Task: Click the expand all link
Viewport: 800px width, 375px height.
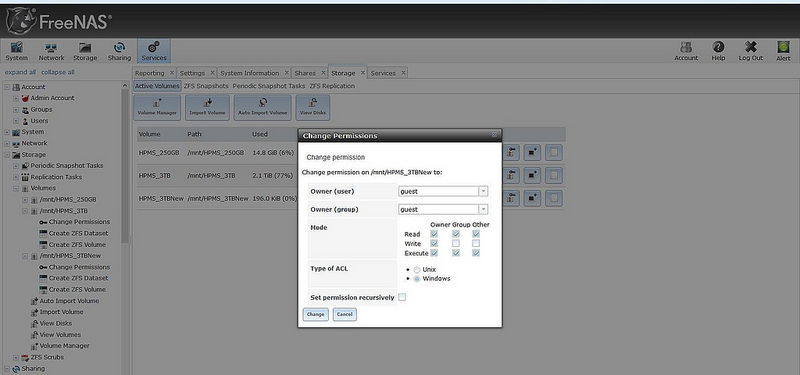Action: pos(20,72)
